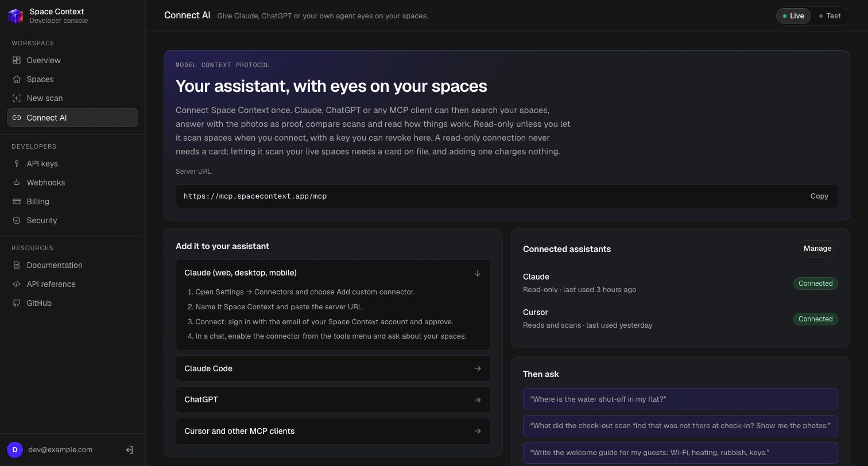
Task: Click the Billing card icon
Action: tap(17, 201)
